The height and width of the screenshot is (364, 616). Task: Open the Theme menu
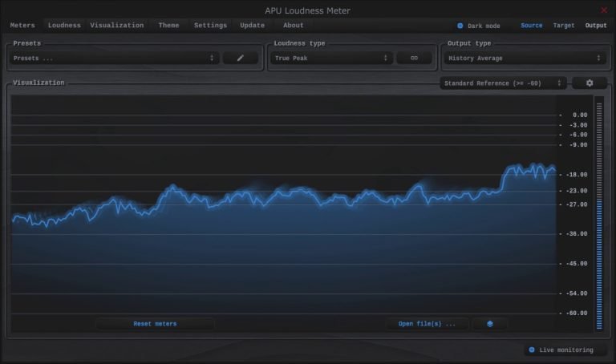[168, 25]
